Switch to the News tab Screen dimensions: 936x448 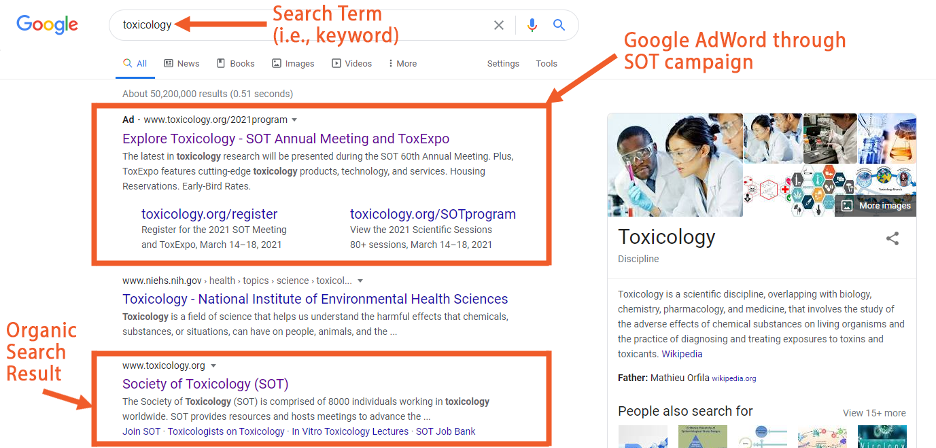point(181,63)
